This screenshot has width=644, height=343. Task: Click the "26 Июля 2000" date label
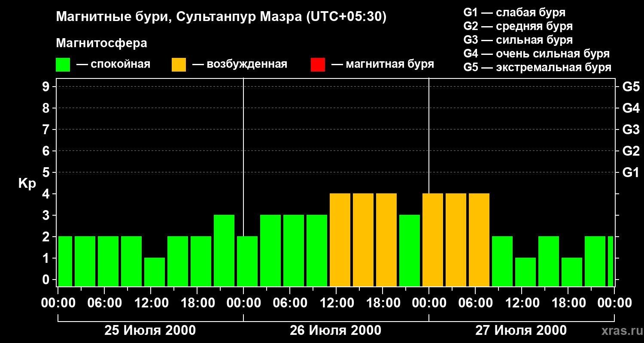(x=336, y=331)
